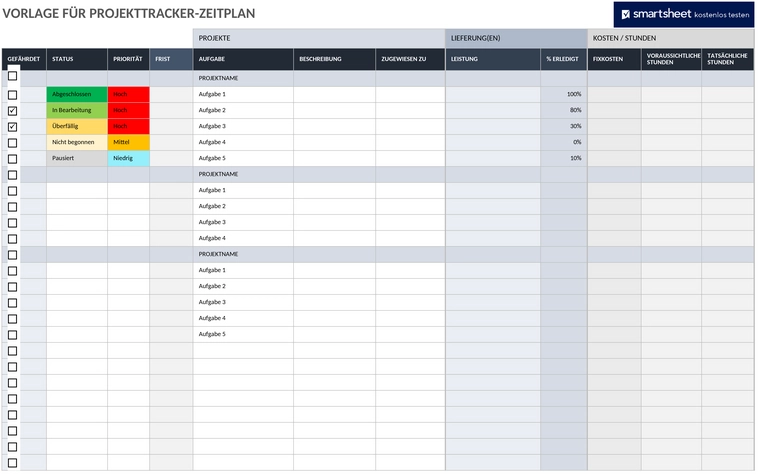
Task: Select the KOSTEN / STUNDEN group header
Action: [x=671, y=38]
